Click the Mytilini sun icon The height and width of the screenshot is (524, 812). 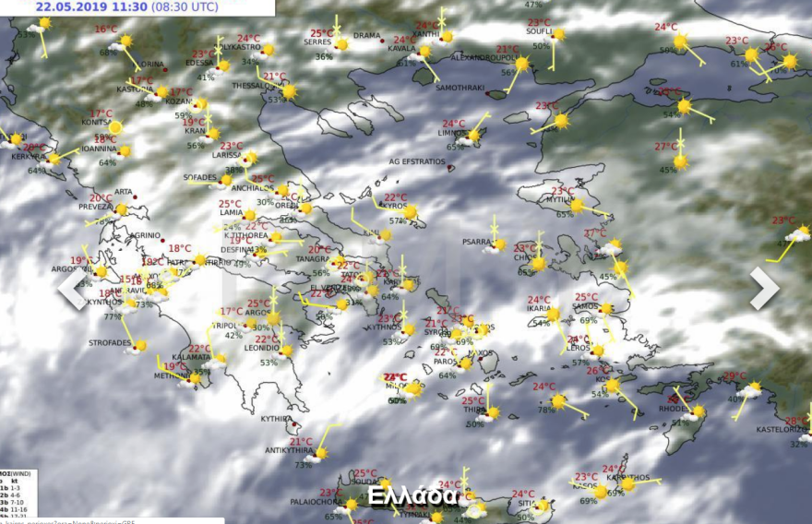pos(577,206)
